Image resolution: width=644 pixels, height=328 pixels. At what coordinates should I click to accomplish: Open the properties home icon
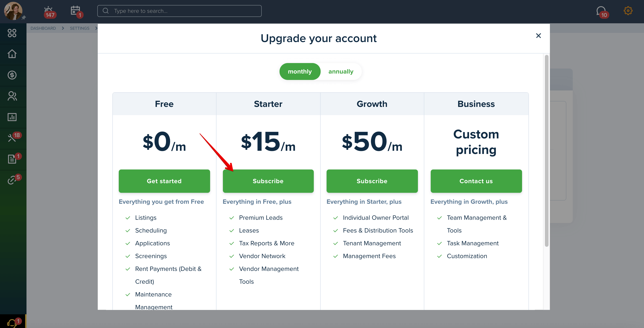[x=12, y=54]
